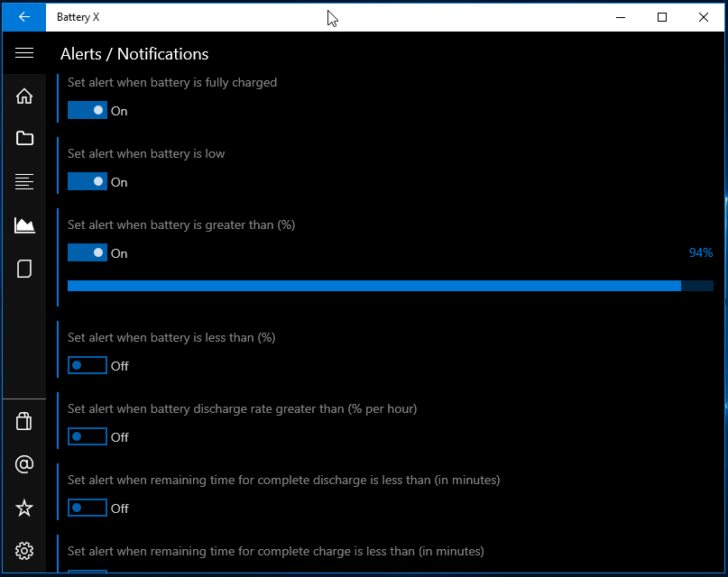Click the back arrow in title bar
Image resolution: width=728 pixels, height=577 pixels.
coord(24,17)
